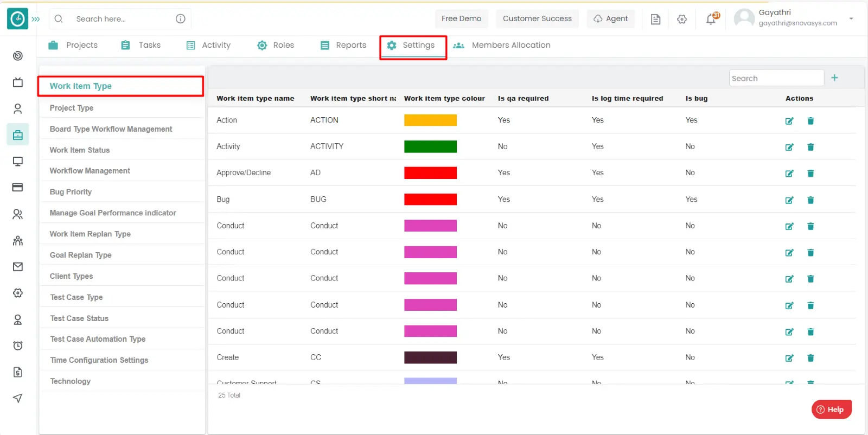Open the top bar settings gear icon

[682, 19]
